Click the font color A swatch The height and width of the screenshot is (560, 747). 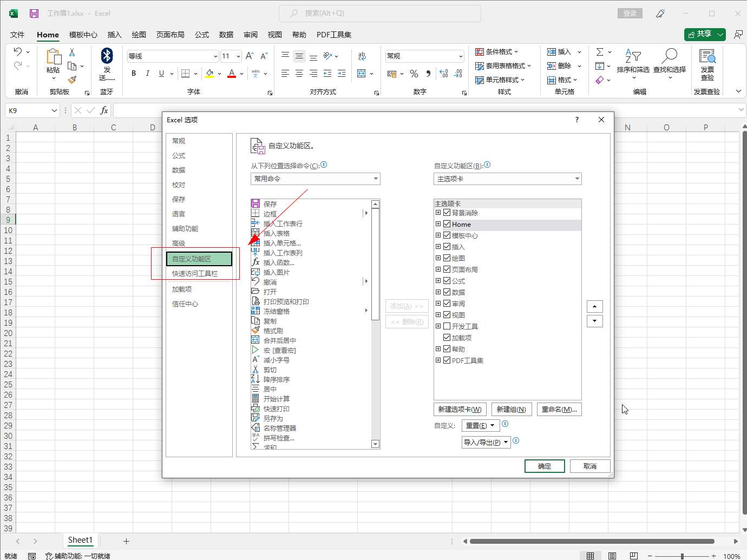[232, 74]
